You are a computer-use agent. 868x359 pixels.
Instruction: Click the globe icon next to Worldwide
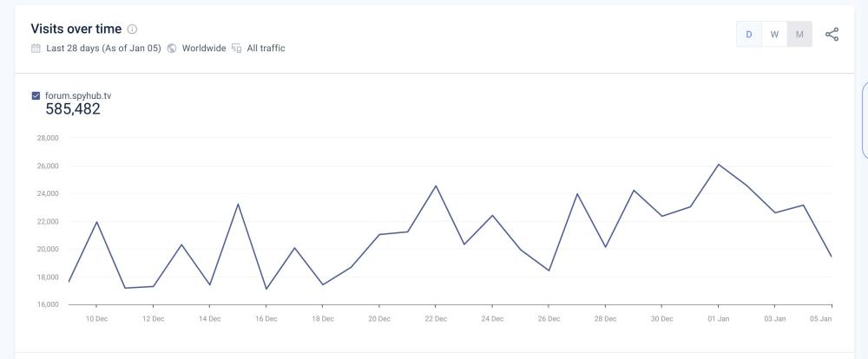[172, 48]
